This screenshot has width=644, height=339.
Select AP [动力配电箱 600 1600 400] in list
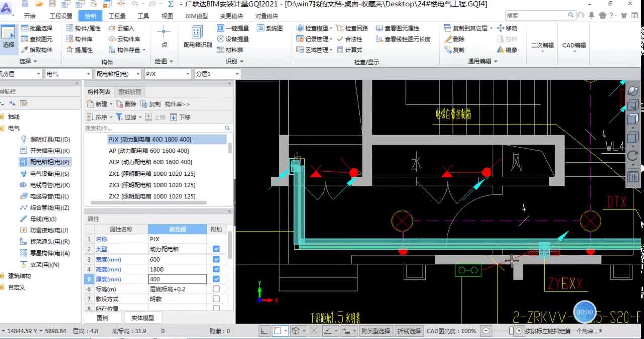(149, 151)
